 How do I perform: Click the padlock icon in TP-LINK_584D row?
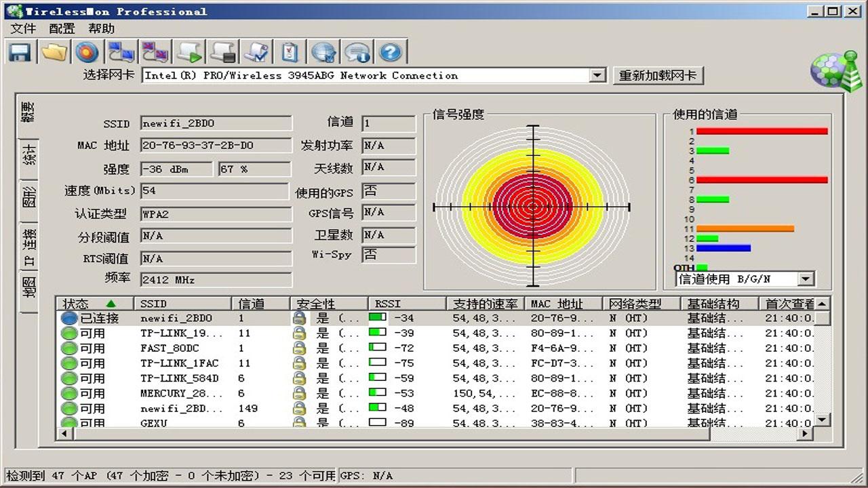point(299,378)
